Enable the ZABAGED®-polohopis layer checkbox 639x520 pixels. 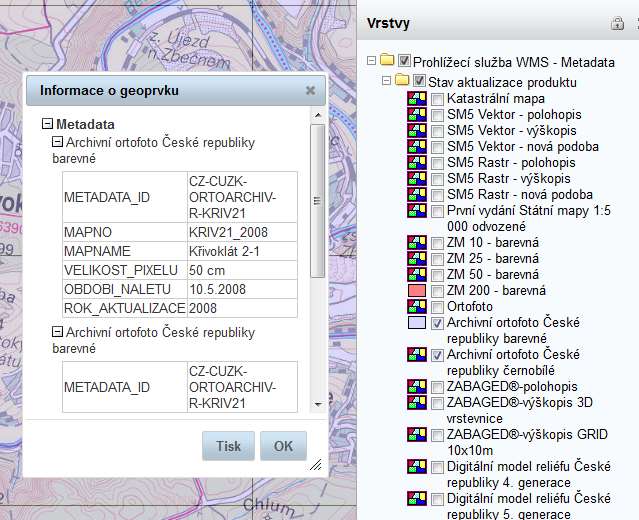[437, 387]
